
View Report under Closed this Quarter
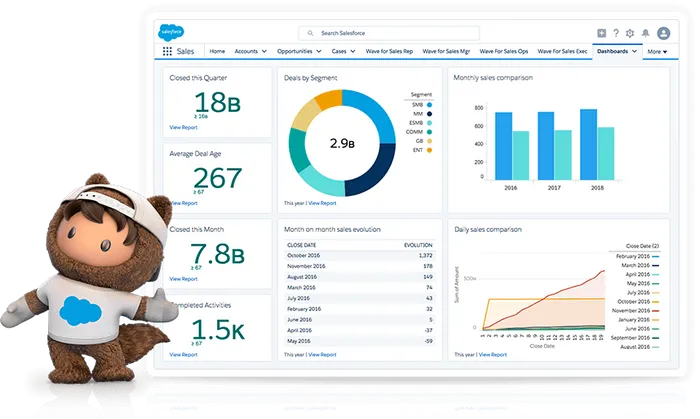pos(183,127)
